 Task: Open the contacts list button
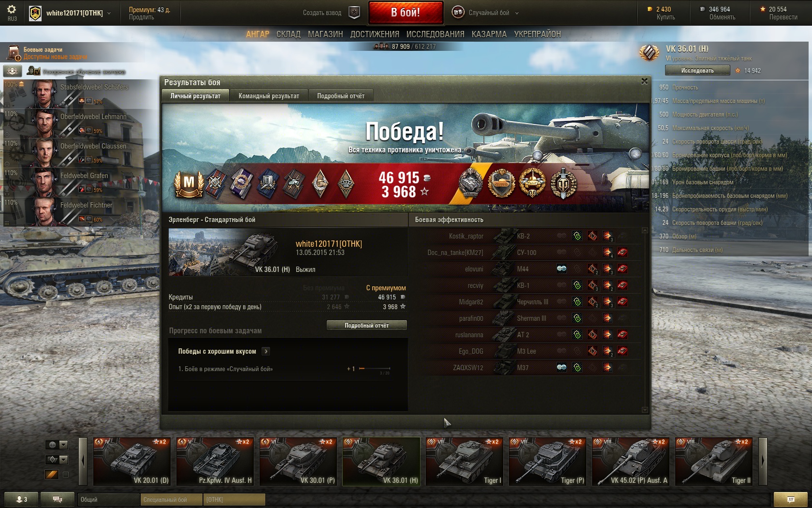21,499
